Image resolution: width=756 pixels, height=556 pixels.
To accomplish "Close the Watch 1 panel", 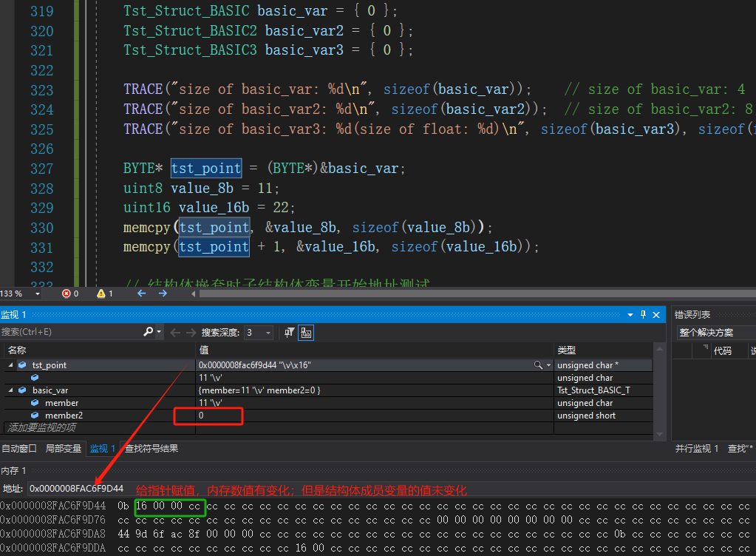I will click(x=656, y=315).
